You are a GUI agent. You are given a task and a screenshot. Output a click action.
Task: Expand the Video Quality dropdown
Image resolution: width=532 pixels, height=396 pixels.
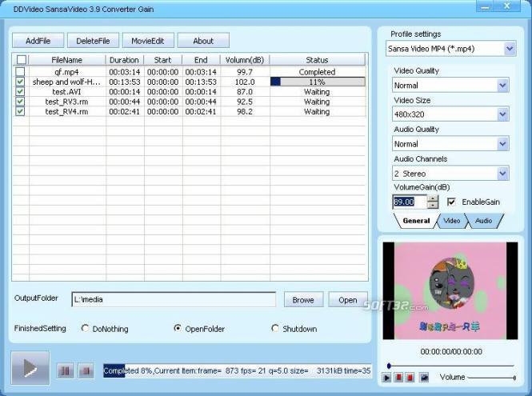click(x=503, y=85)
